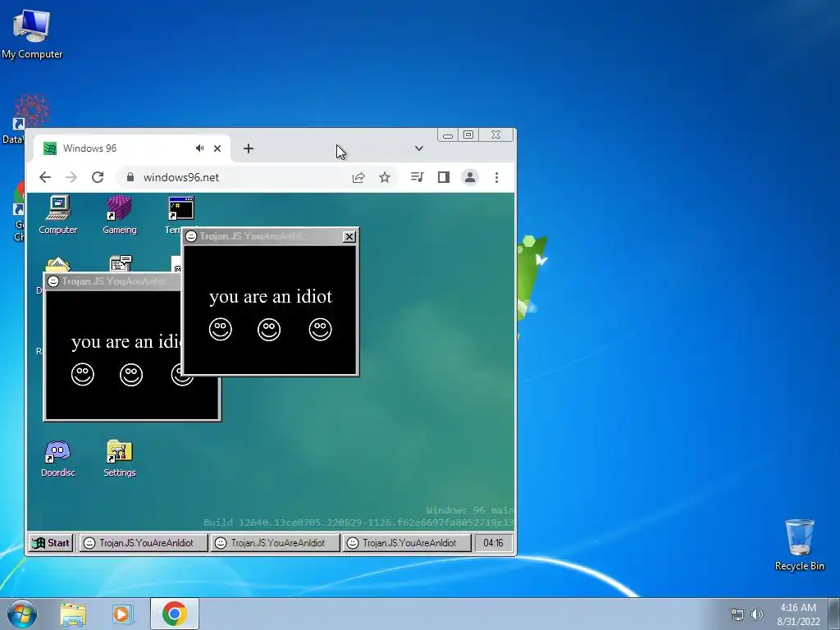Screen dimensions: 840x630
Task: Click title bar of back Trojan window
Action: [113, 281]
